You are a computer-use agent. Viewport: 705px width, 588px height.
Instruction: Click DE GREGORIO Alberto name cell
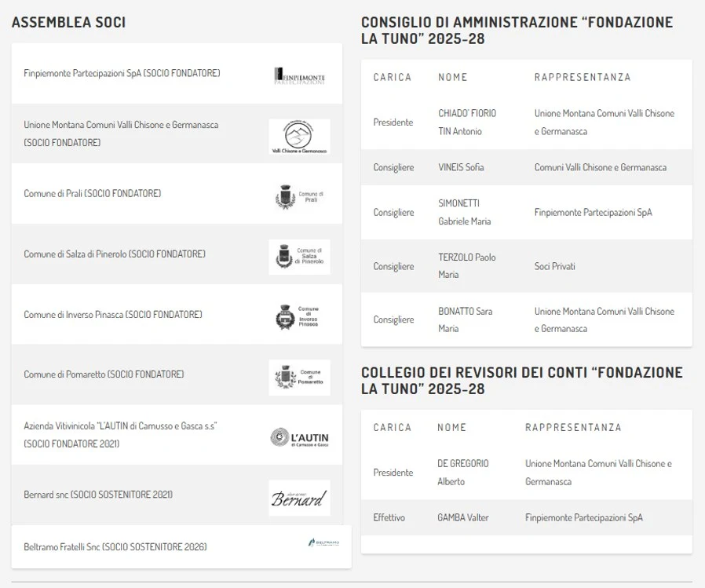(462, 473)
